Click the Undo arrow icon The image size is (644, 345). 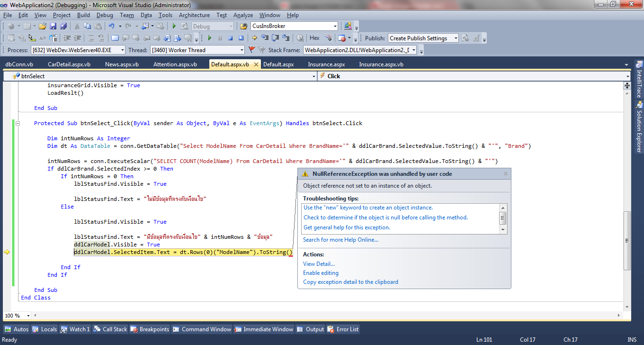[x=112, y=26]
